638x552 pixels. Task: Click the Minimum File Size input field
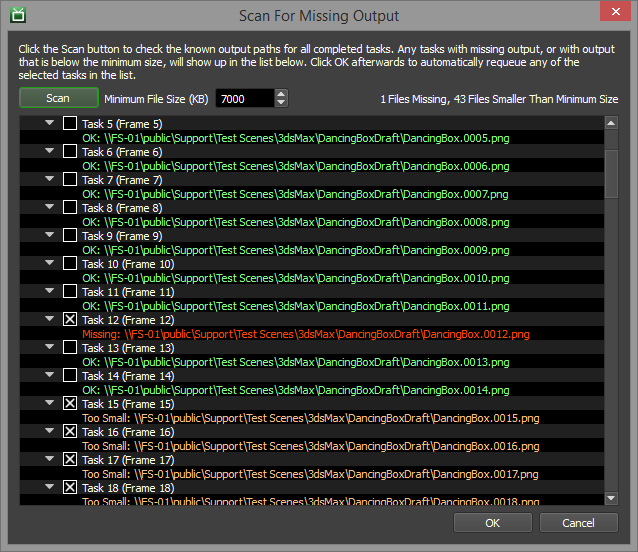click(x=243, y=98)
